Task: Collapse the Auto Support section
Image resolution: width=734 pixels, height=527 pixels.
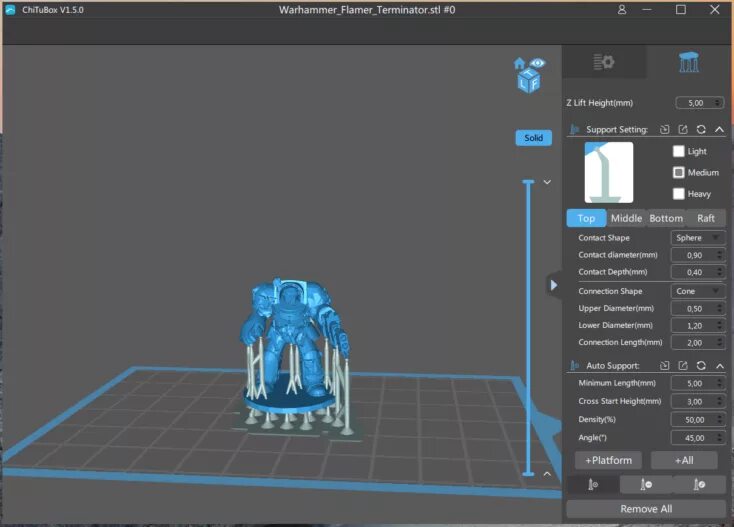Action: (x=719, y=366)
